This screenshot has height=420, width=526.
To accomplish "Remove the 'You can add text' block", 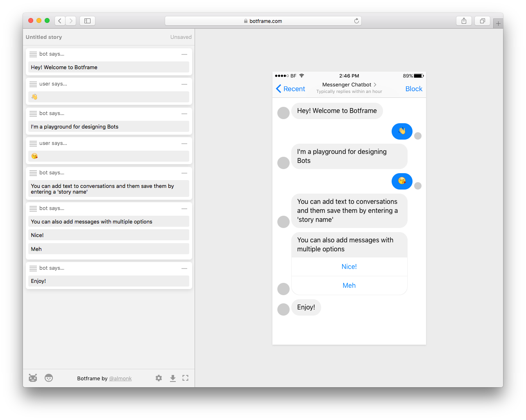I will [184, 173].
